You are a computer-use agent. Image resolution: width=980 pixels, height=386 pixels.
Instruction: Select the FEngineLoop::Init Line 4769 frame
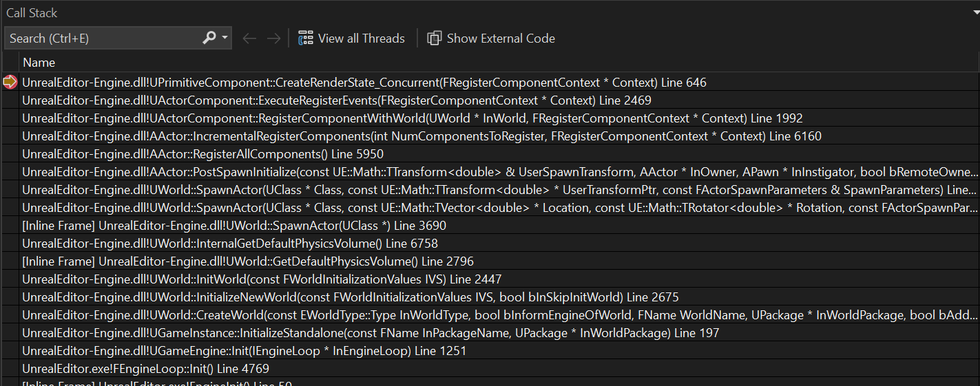click(145, 369)
